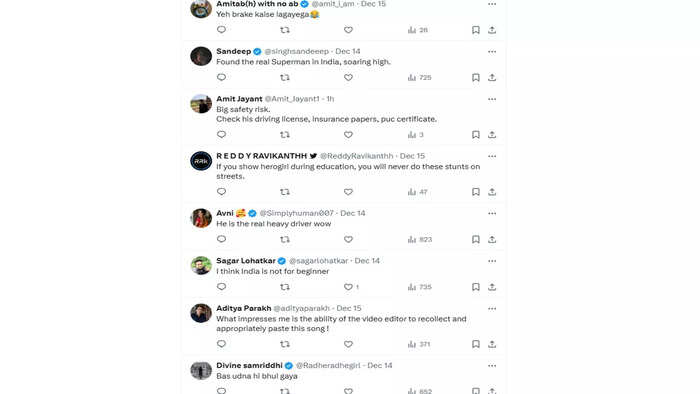Screen dimensions: 700x394
Task: Reply to Amit Jayant's safety risk tweet
Action: pyautogui.click(x=221, y=134)
